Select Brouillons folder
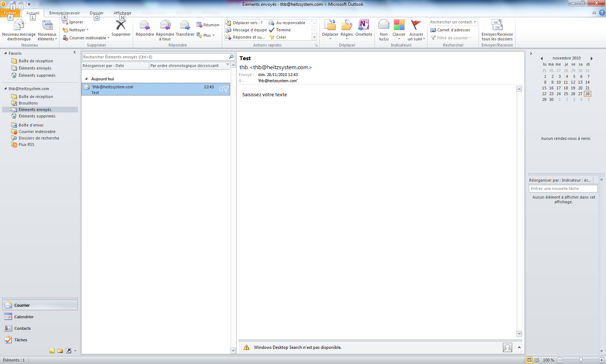Viewport: 606px width, 364px height. pyautogui.click(x=28, y=103)
